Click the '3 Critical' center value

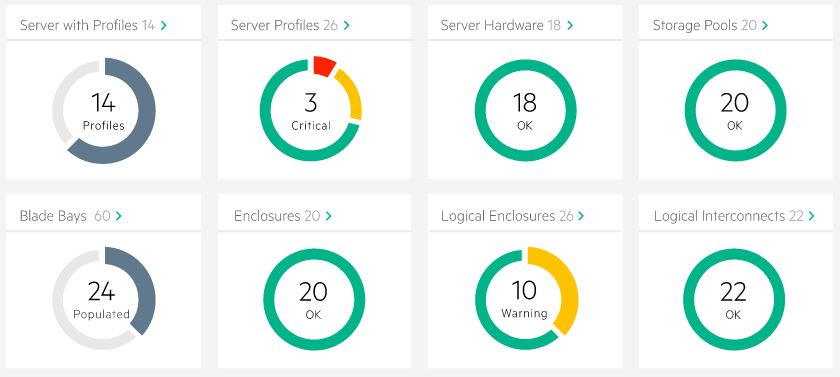(x=311, y=111)
